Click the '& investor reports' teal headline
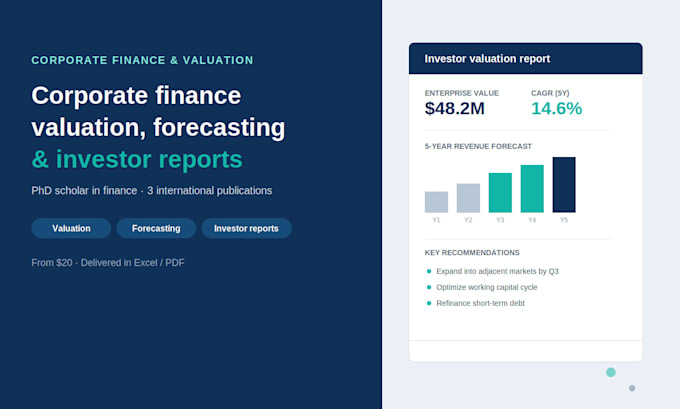Image resolution: width=680 pixels, height=409 pixels. tap(137, 160)
